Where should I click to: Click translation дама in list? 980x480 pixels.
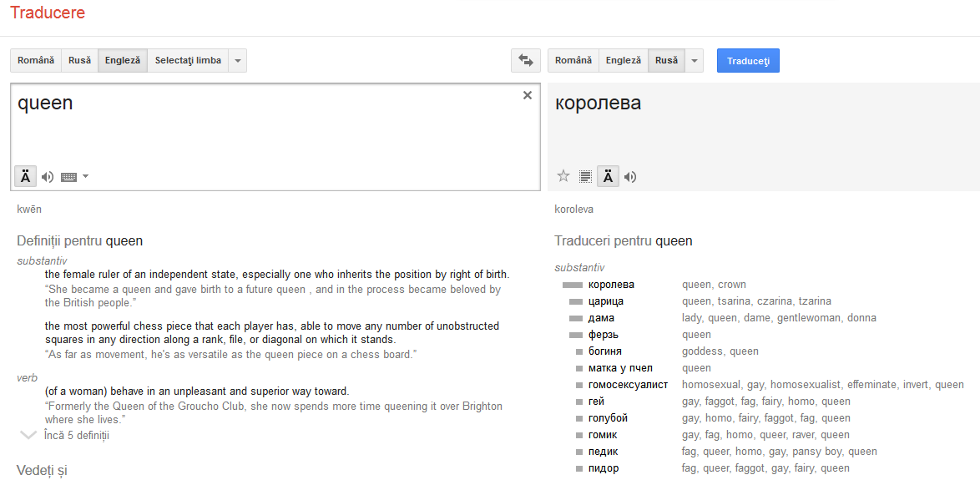coord(601,318)
